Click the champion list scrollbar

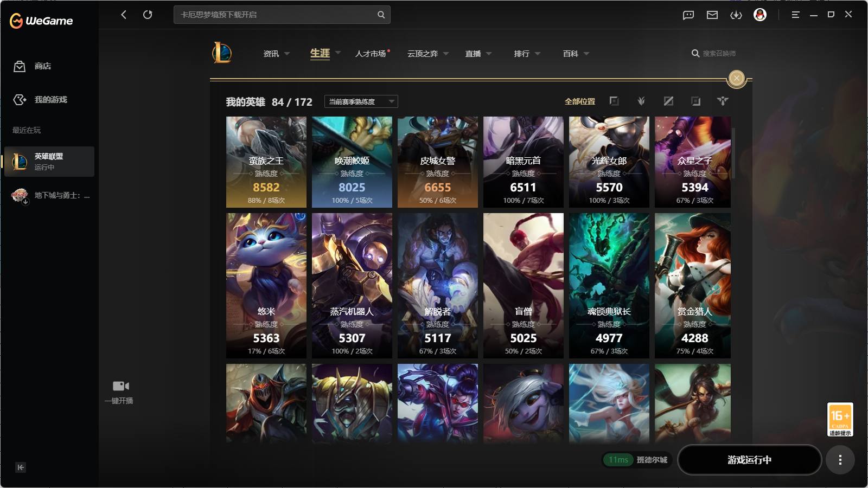point(733,153)
